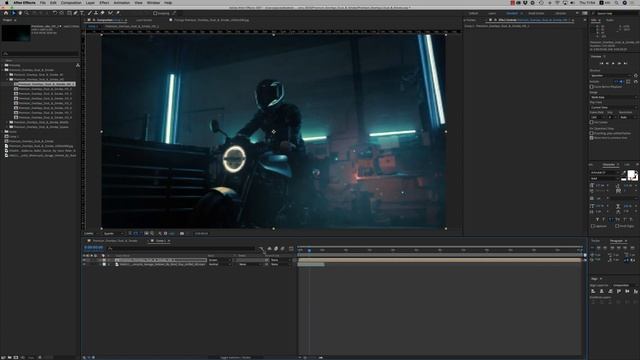Viewport: 640px width, 360px height.
Task: Step to next frame in Preview panel
Action: 619,63
